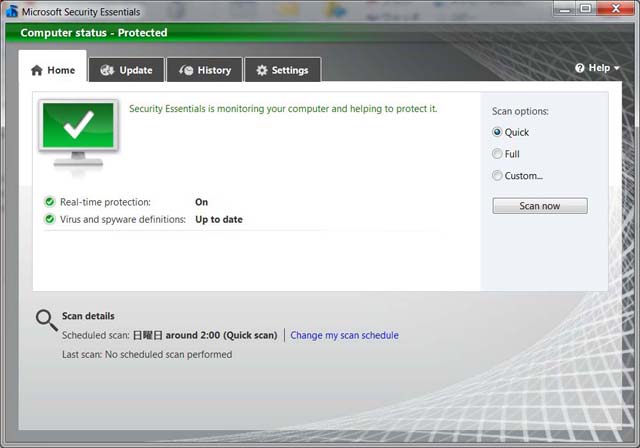Close the Security Essentials window
This screenshot has width=640, height=448.
[x=616, y=9]
